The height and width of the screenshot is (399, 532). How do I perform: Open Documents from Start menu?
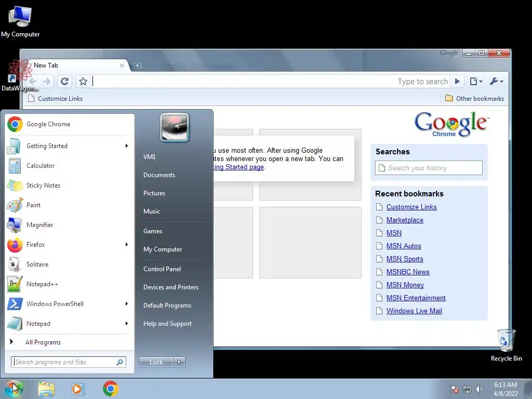[159, 175]
